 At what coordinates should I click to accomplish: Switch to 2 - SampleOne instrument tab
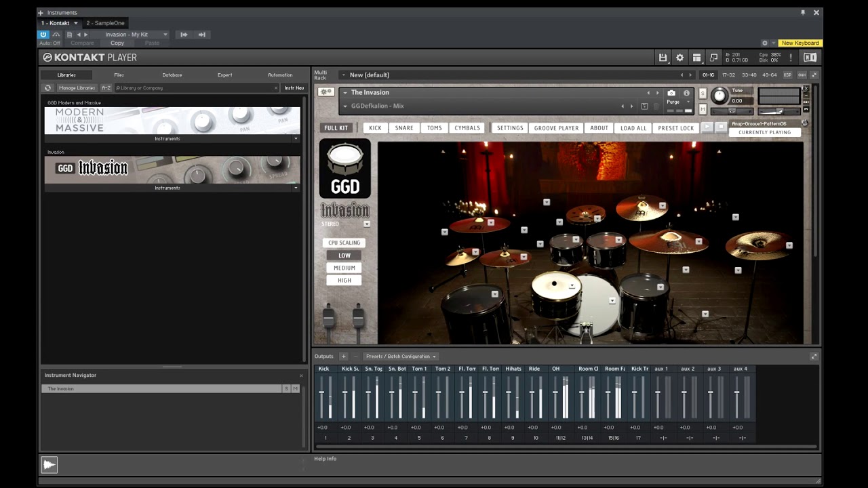click(x=105, y=23)
